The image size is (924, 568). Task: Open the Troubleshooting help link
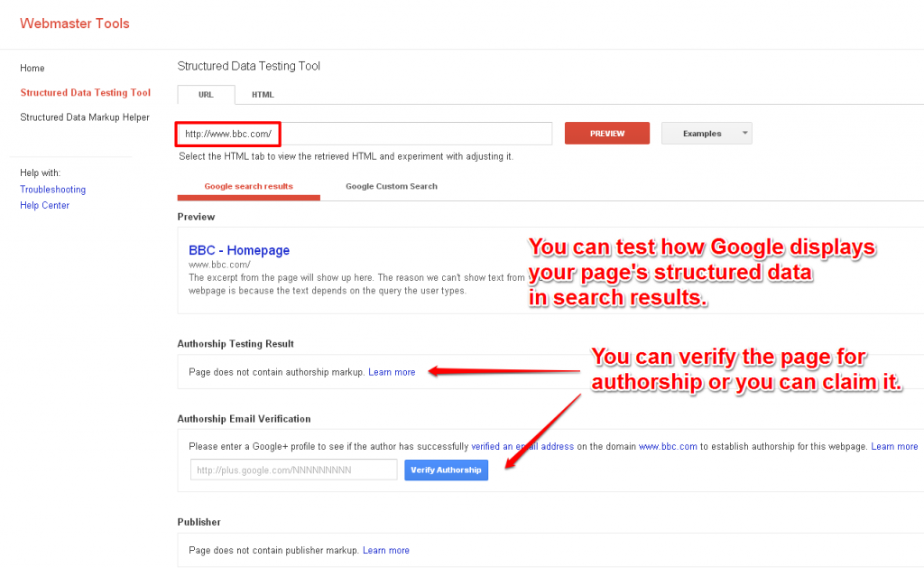[x=53, y=190]
